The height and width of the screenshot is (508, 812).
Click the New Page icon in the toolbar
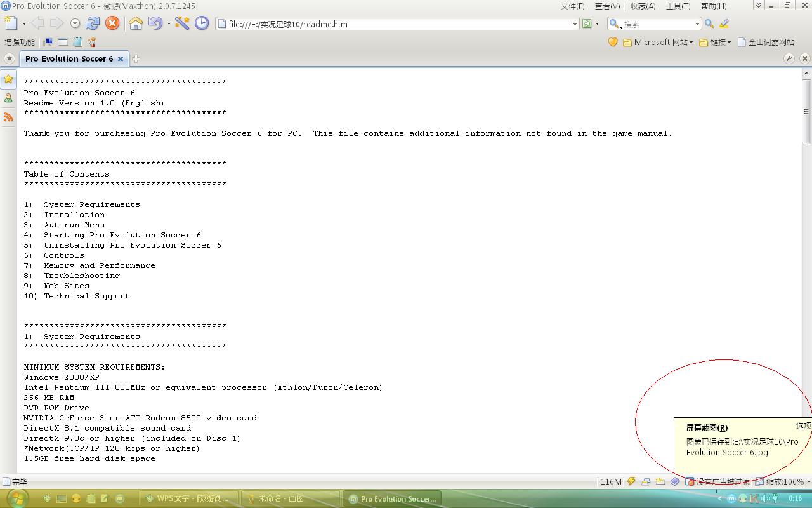[x=11, y=23]
